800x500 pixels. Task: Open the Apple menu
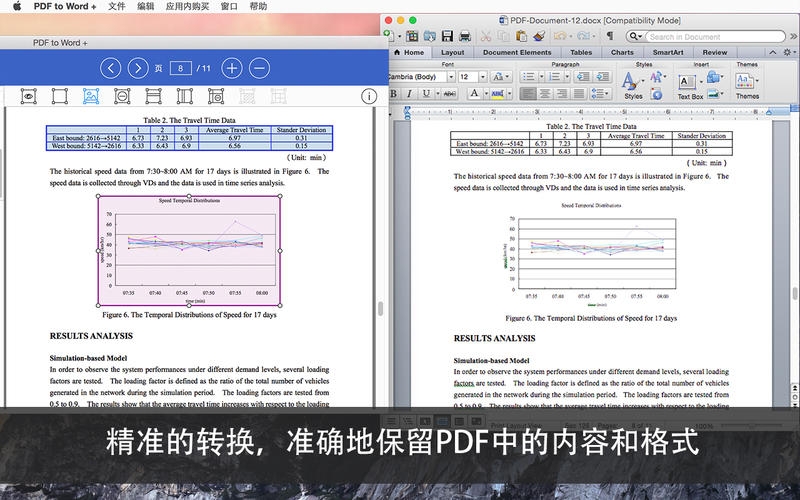tap(17, 6)
